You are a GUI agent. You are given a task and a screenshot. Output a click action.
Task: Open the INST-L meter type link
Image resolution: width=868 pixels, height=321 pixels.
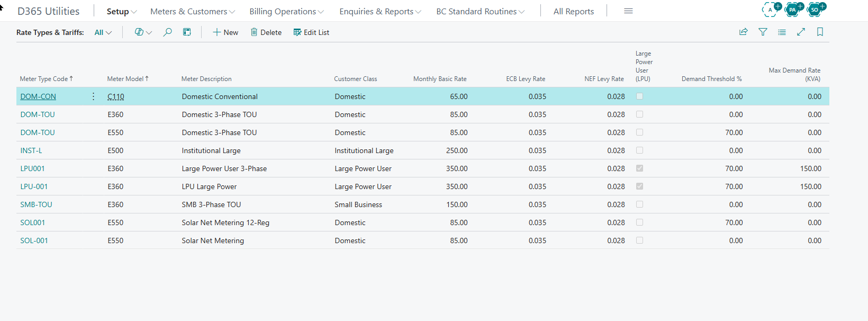(31, 150)
